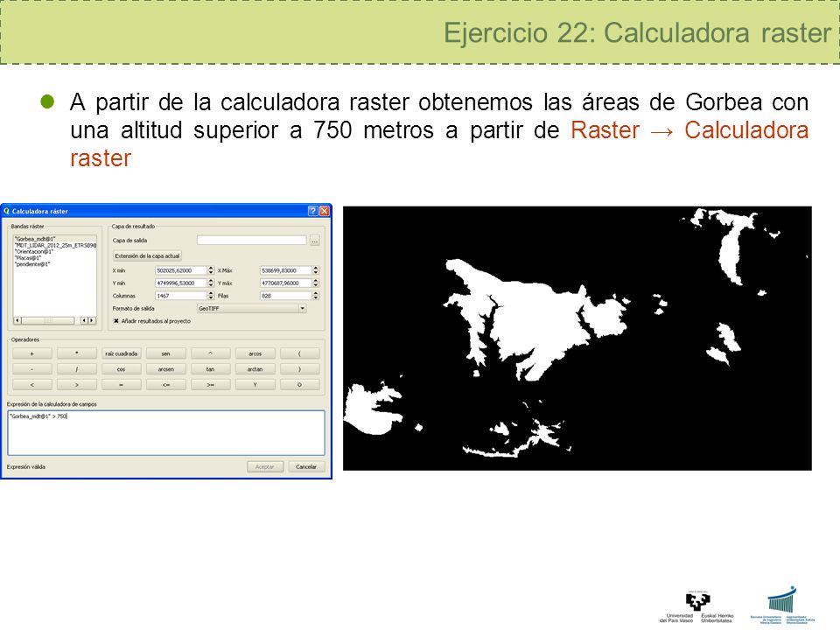Insert the raíz cuadrada operator
Screen dimensions: 840x630
pyautogui.click(x=121, y=353)
